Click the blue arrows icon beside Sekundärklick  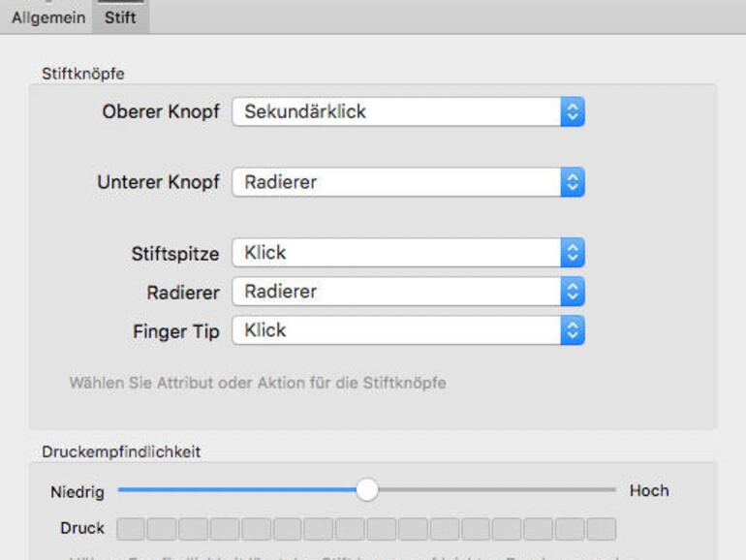pos(573,111)
